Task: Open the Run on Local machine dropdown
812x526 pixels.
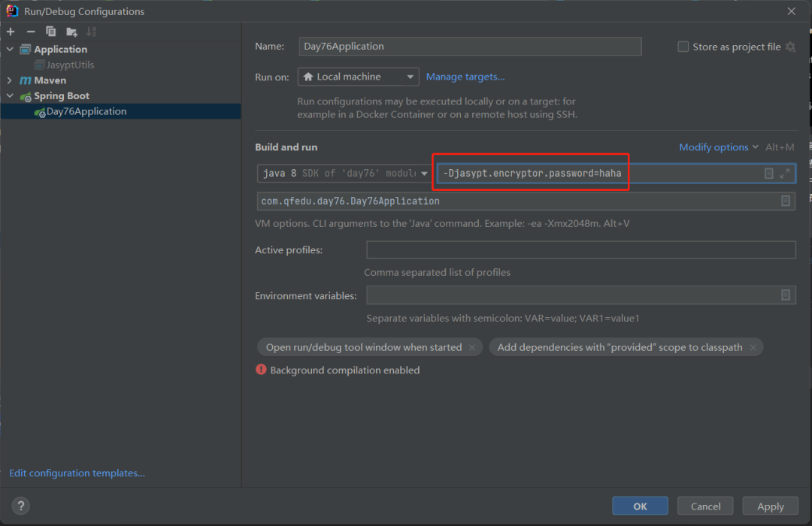Action: 359,77
